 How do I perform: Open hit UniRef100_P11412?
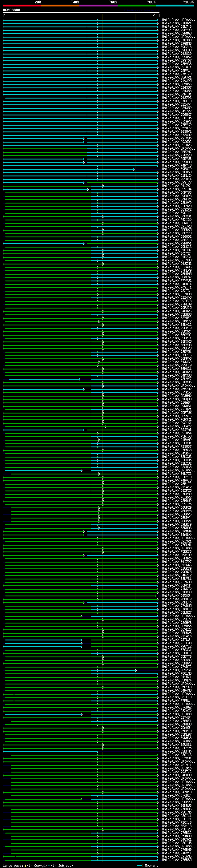177,487
